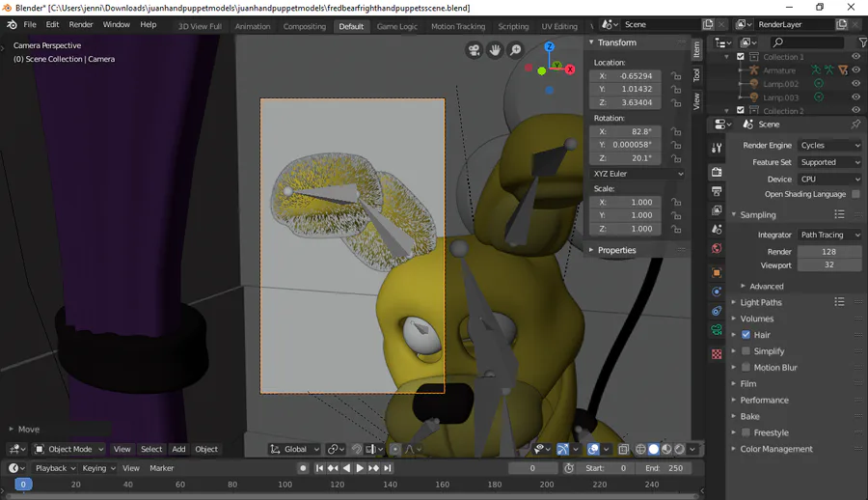Screen dimensions: 868x500
Task: Lock the Rotation Z value
Action: click(x=676, y=158)
